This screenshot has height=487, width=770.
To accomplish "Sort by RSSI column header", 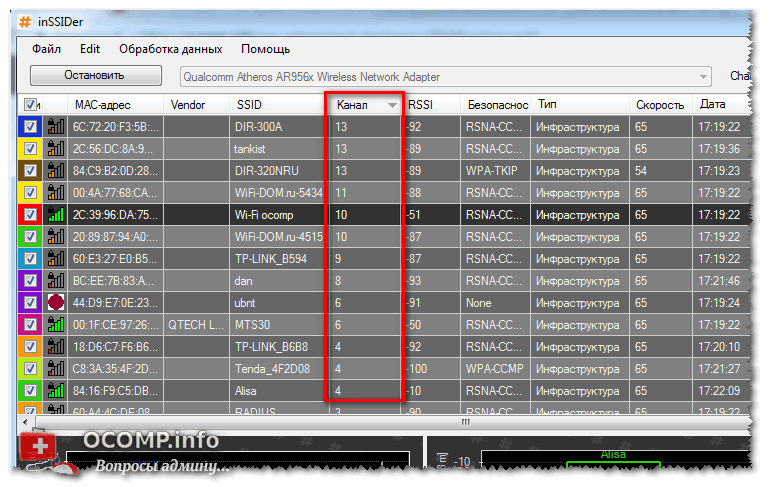I will (432, 105).
